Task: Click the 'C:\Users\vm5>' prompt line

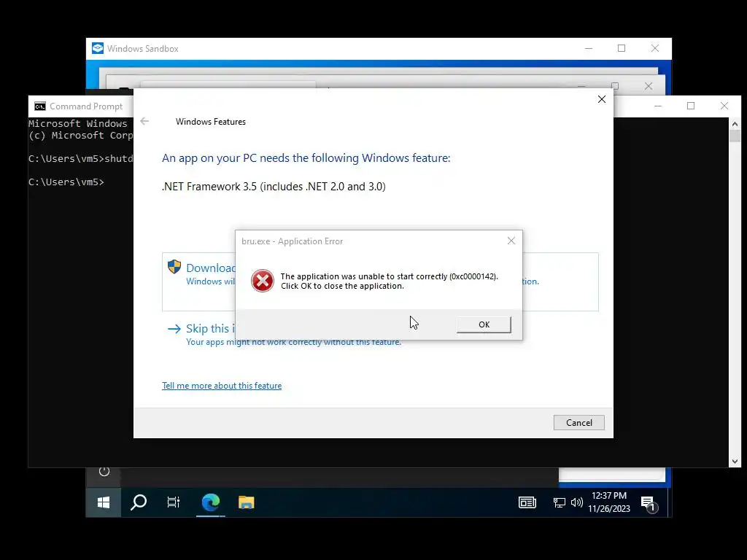Action: (x=66, y=182)
